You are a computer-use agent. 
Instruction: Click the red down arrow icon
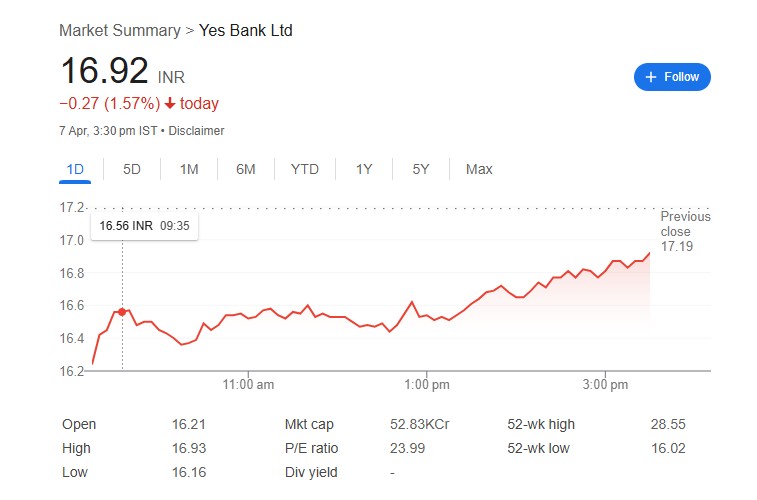click(x=170, y=104)
